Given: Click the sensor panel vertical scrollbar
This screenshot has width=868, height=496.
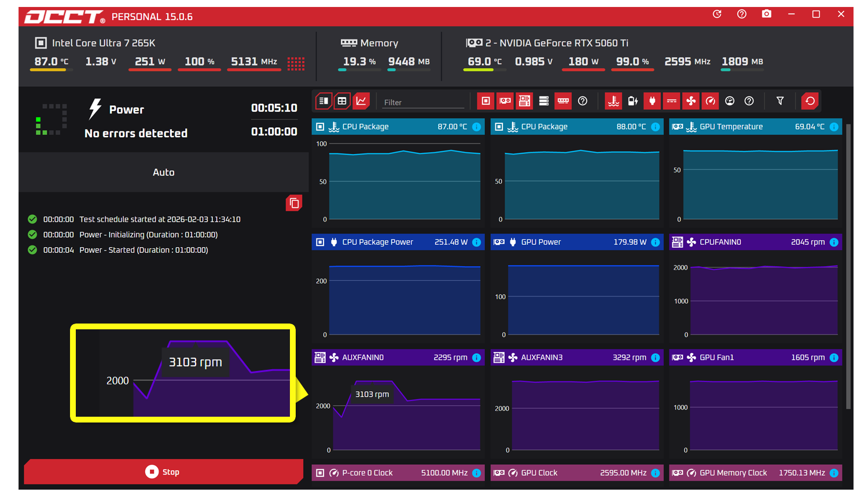Looking at the screenshot, I should pos(848,266).
